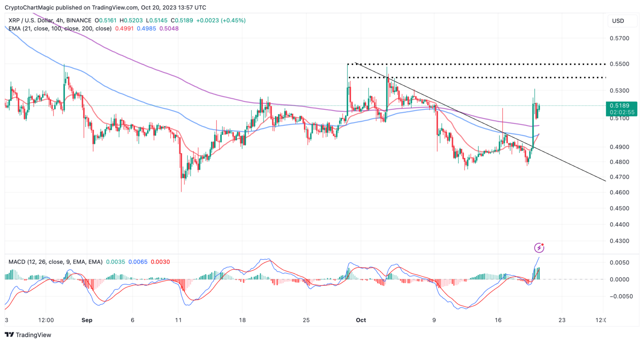
Task: Click the Oct label on the time axis
Action: point(361,319)
